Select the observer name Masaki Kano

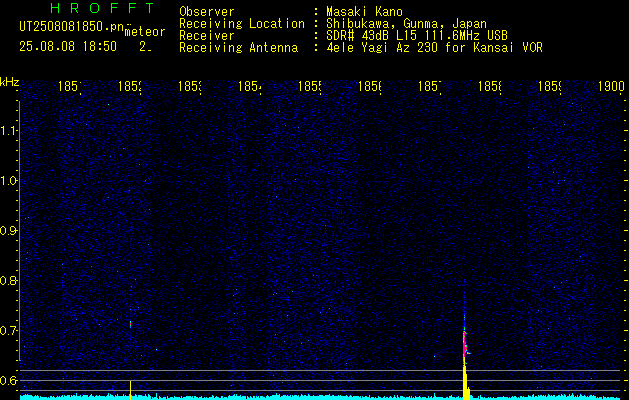click(x=364, y=12)
